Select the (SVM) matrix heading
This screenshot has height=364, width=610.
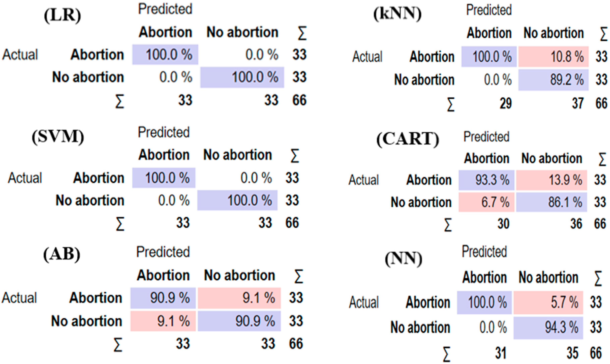click(58, 137)
